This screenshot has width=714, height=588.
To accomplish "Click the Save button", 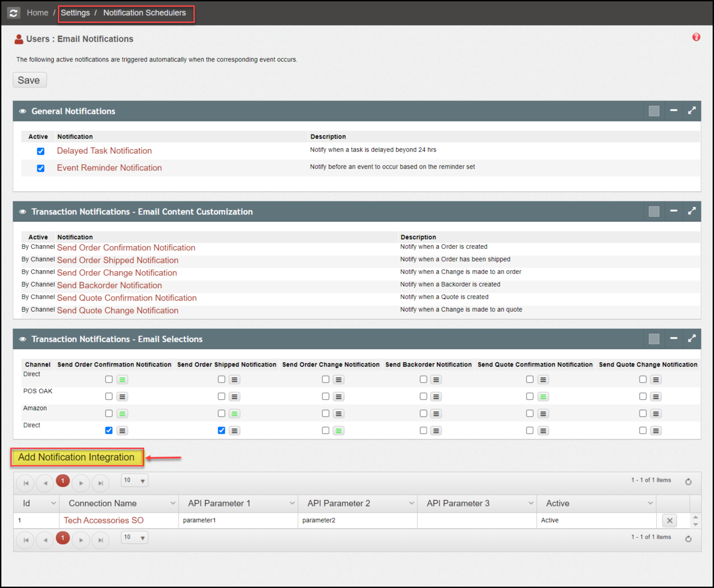I will coord(29,80).
